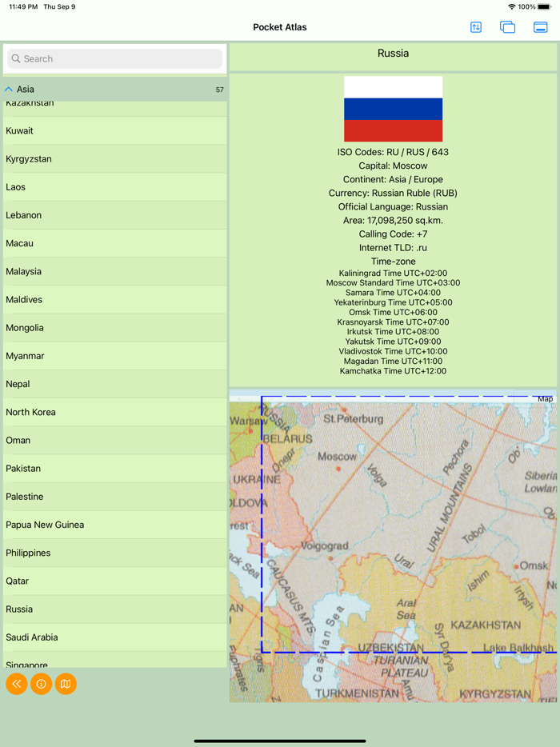Tap the Russia title header
The image size is (560, 747).
click(393, 54)
